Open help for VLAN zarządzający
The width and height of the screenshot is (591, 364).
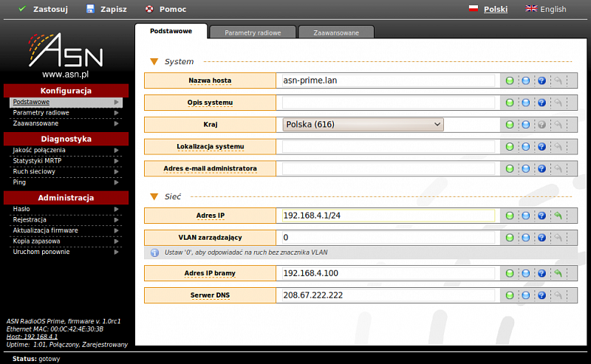click(x=542, y=238)
